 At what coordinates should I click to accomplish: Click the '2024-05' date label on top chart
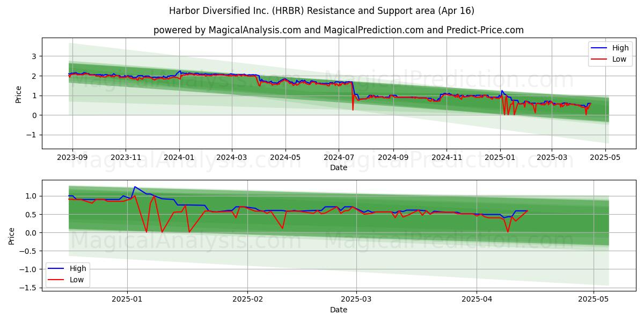click(x=286, y=158)
